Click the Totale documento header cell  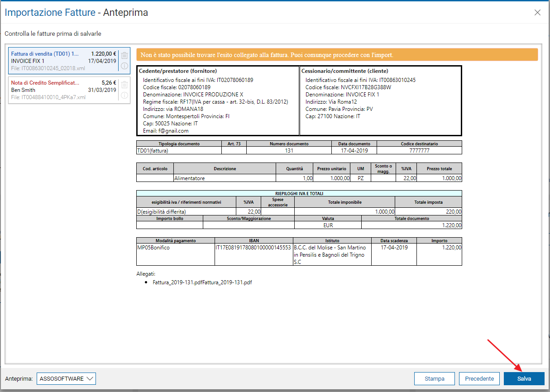point(412,219)
